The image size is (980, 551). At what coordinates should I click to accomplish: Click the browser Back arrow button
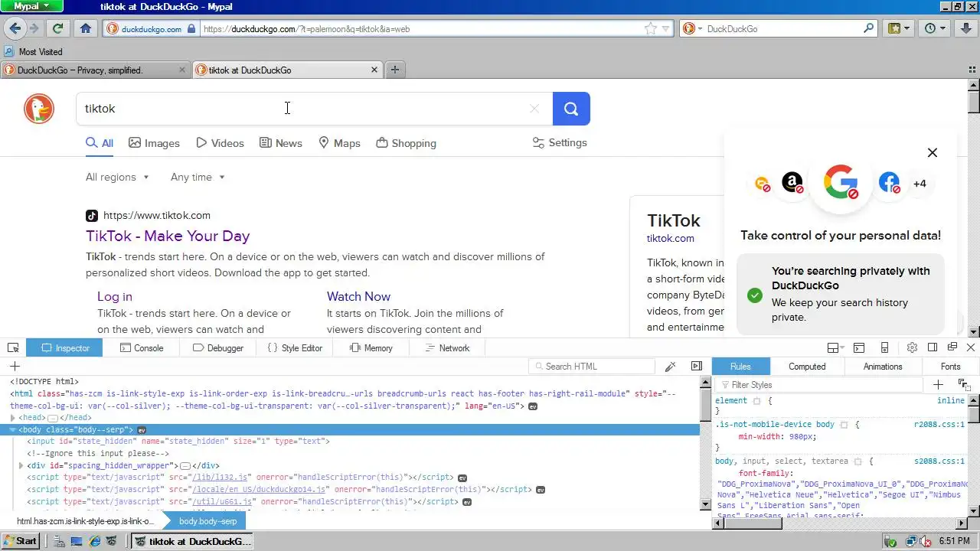[15, 28]
